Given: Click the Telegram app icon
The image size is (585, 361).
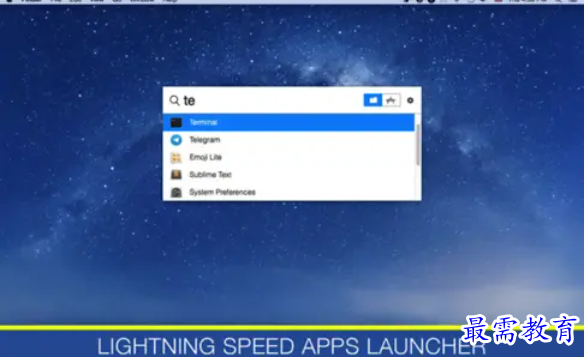Looking at the screenshot, I should click(176, 140).
